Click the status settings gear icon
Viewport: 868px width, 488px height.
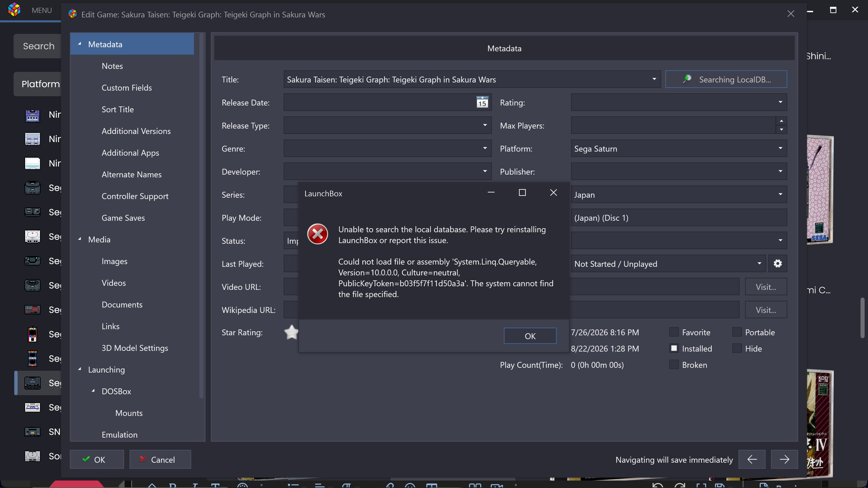click(777, 263)
